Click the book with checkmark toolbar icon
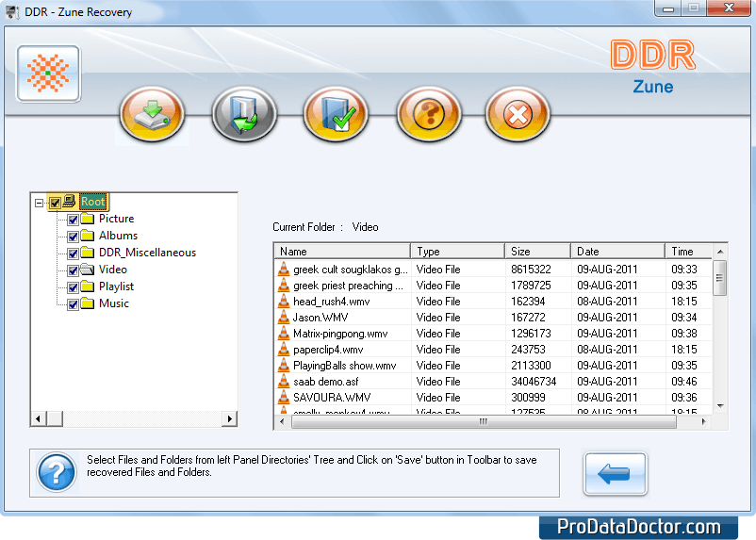The height and width of the screenshot is (540, 756). tap(336, 115)
